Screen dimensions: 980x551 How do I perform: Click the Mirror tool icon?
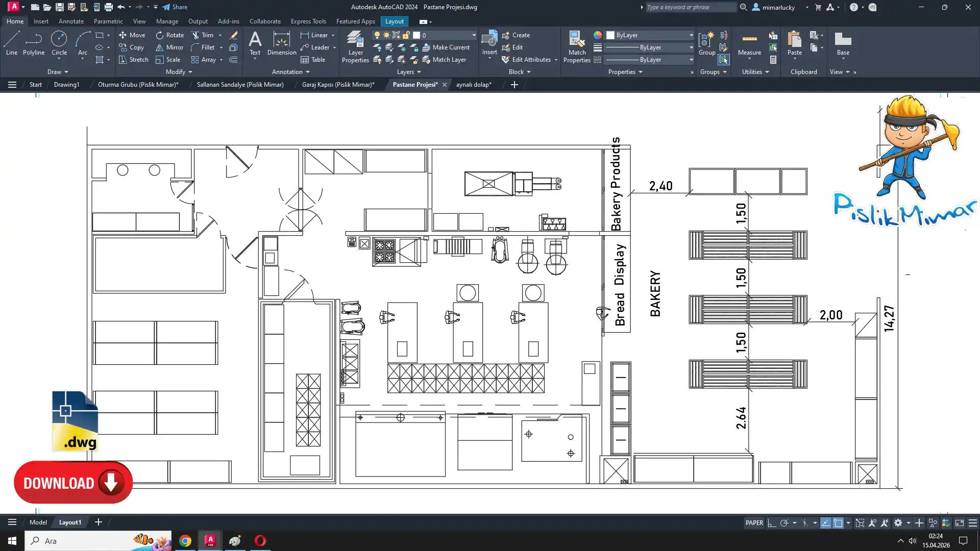click(x=160, y=47)
